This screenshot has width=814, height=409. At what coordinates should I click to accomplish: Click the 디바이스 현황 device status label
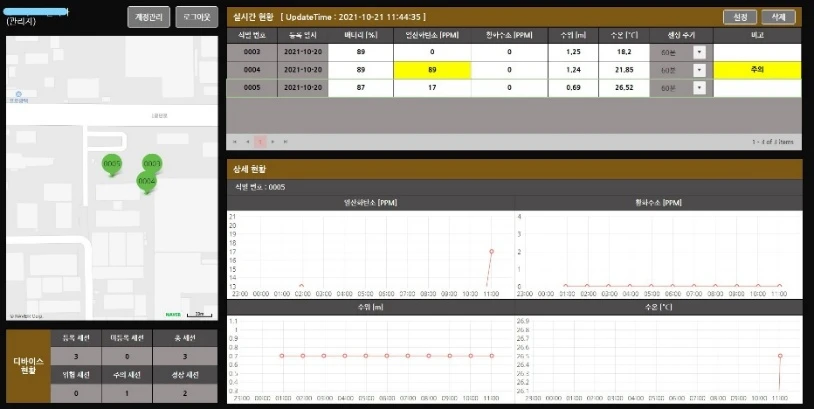(28, 366)
